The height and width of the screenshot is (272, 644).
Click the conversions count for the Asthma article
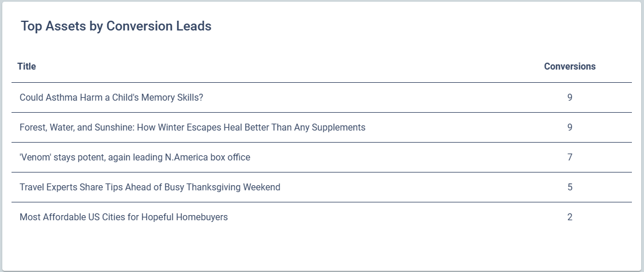point(569,98)
